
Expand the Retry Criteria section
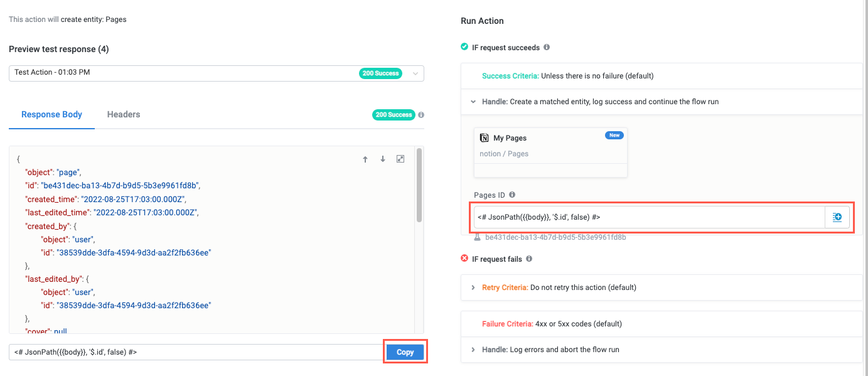(x=473, y=287)
